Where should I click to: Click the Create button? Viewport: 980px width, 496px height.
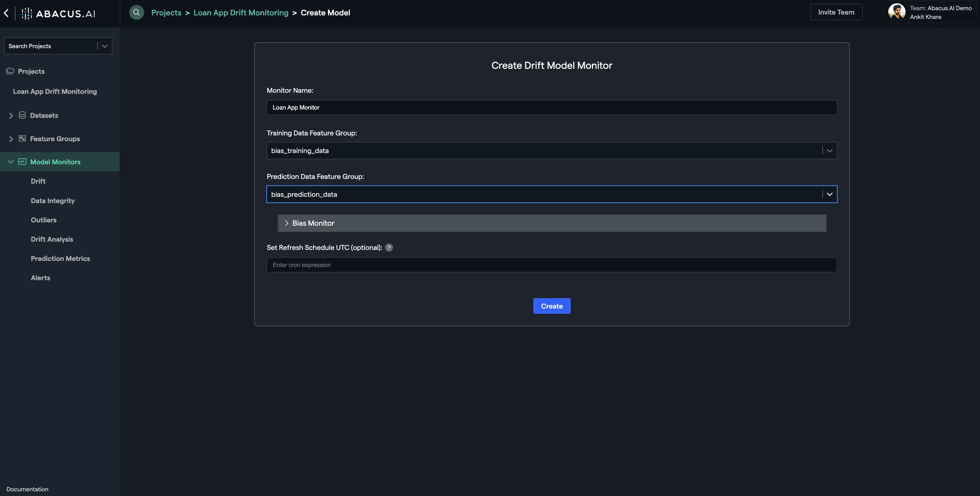[552, 306]
